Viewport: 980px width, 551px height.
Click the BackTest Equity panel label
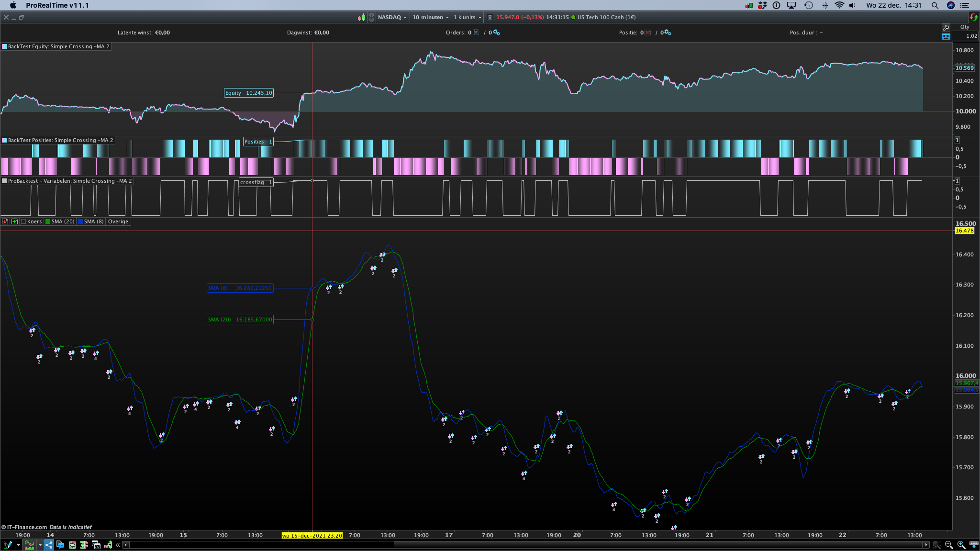coord(58,46)
